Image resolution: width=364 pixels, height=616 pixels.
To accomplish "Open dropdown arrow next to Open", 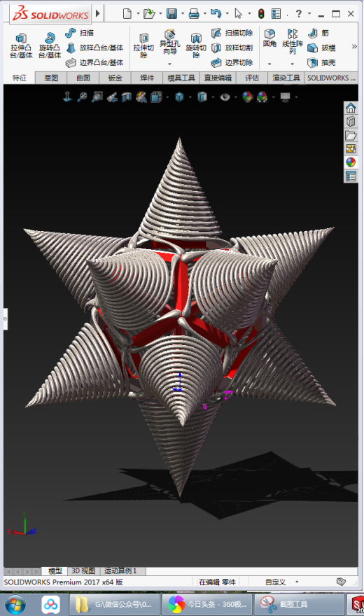I will point(160,14).
